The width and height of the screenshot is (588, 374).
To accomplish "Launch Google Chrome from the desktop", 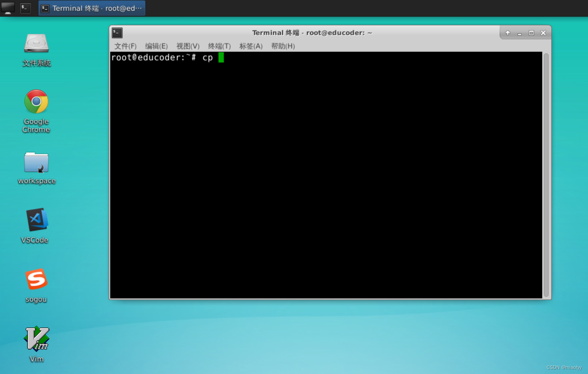I will coord(36,111).
